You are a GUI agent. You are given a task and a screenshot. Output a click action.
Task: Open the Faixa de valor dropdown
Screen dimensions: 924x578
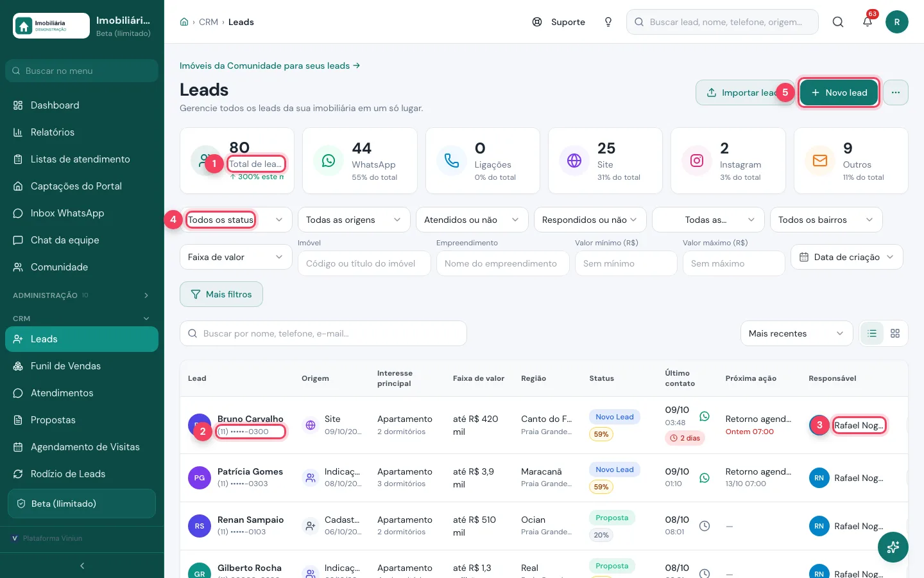pyautogui.click(x=236, y=257)
